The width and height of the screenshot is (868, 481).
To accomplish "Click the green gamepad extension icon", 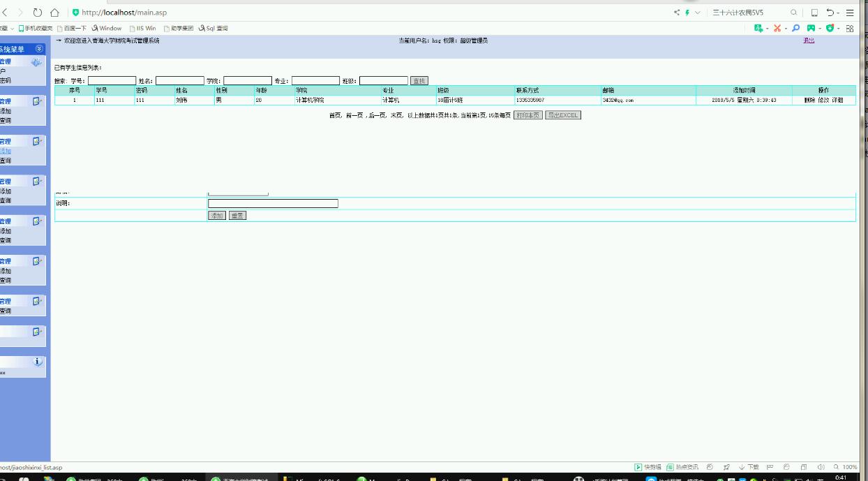I will pos(811,29).
